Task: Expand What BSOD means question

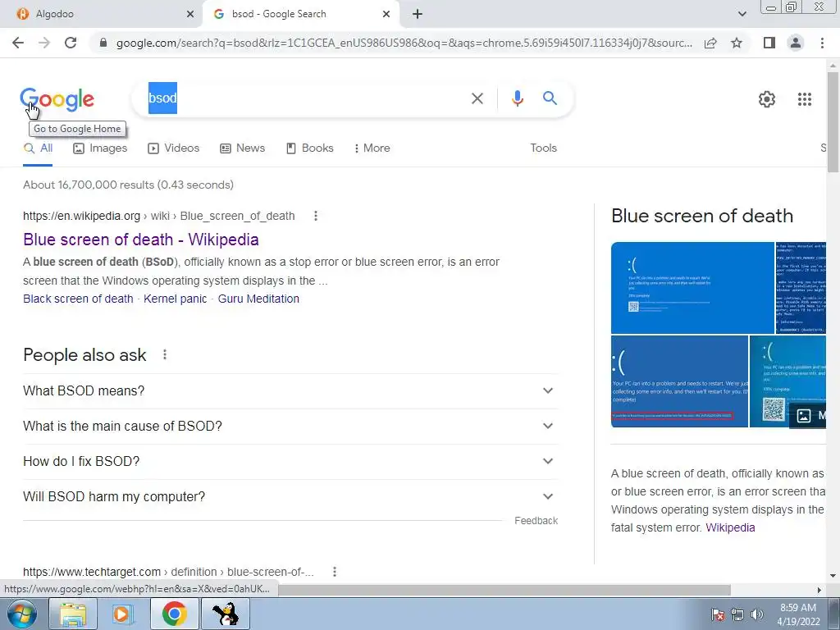Action: click(x=290, y=391)
